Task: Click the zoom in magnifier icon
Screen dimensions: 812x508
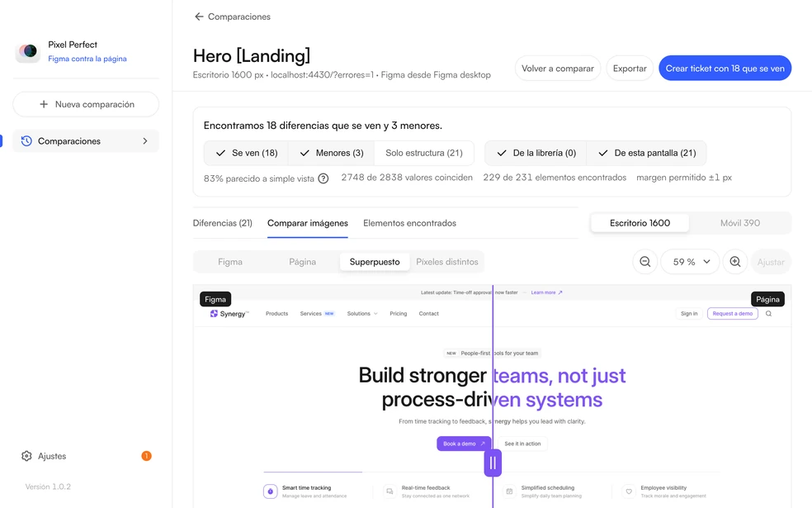Action: click(734, 262)
